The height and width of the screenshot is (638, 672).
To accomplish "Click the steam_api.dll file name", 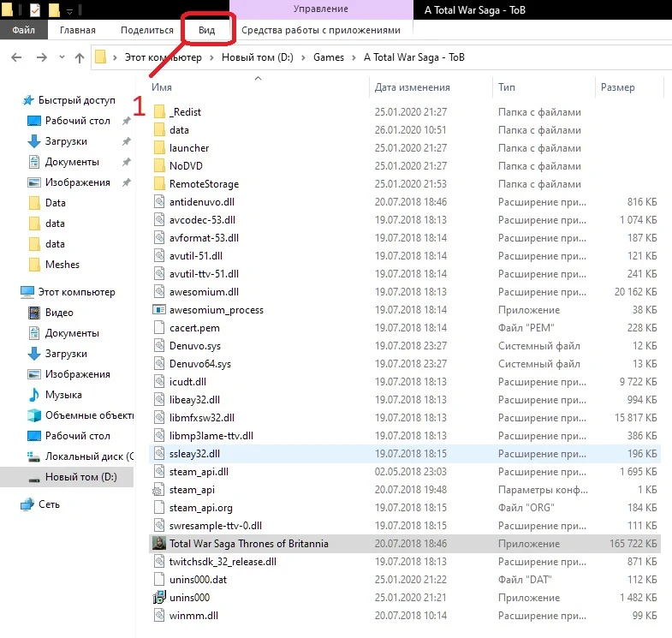I will point(199,472).
